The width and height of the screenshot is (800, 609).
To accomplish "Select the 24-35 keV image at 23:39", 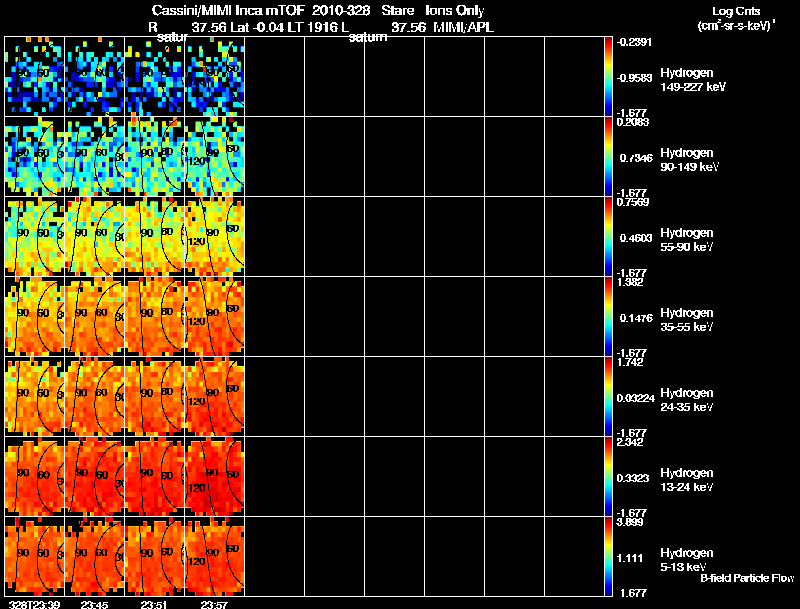I will [x=35, y=397].
